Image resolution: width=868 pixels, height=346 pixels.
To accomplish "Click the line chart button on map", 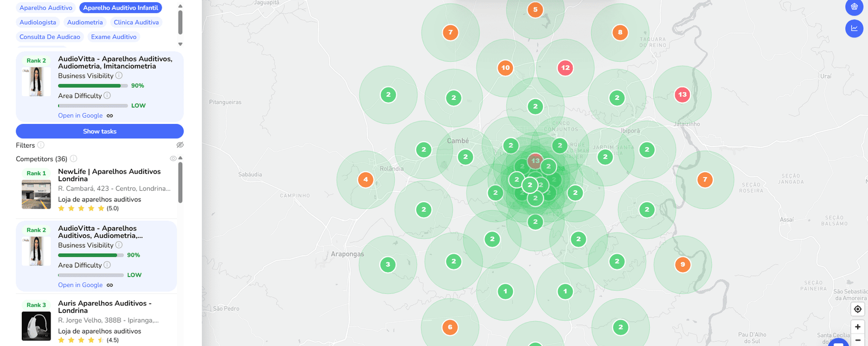I will pyautogui.click(x=854, y=28).
